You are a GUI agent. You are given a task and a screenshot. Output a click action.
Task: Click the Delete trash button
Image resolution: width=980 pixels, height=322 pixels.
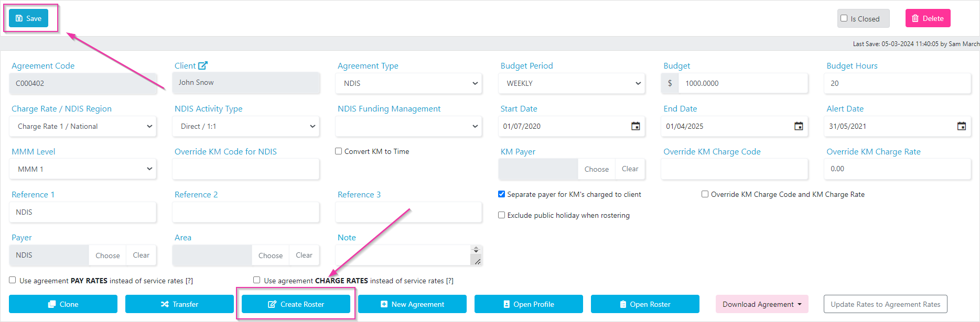pyautogui.click(x=928, y=18)
